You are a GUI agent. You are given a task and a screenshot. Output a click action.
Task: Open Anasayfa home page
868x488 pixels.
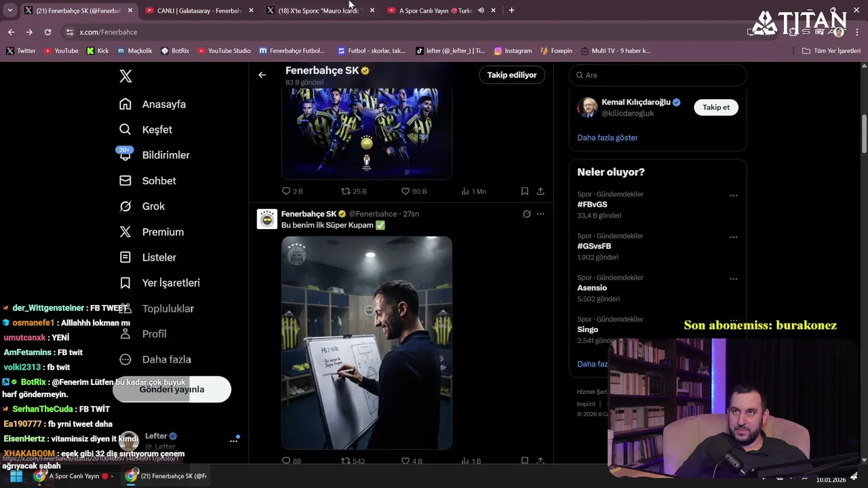153,104
